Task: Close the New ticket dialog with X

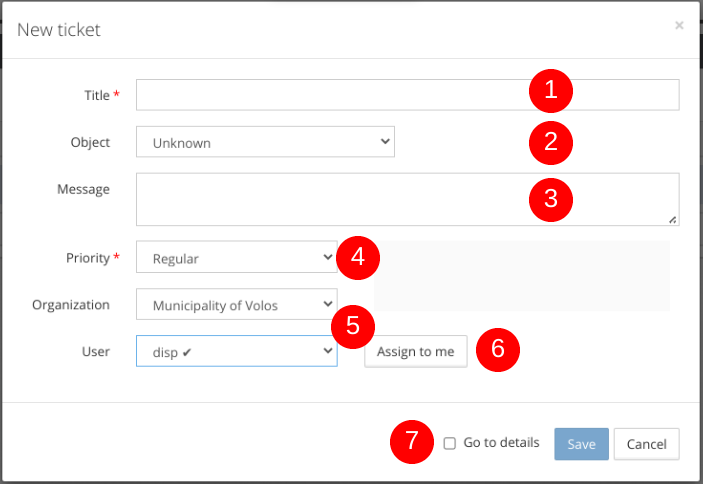Action: tap(679, 26)
